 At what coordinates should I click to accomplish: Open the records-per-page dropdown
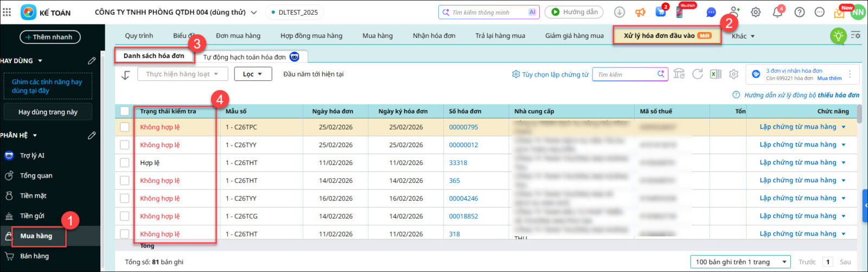coord(740,262)
